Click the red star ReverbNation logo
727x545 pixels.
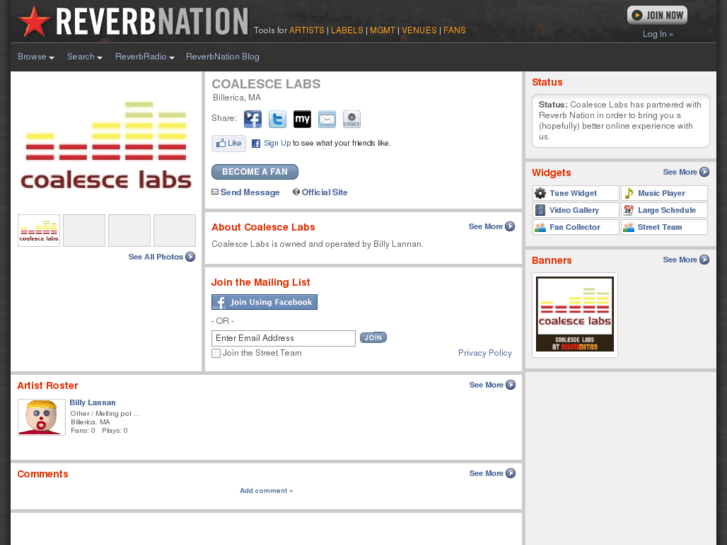coord(33,22)
